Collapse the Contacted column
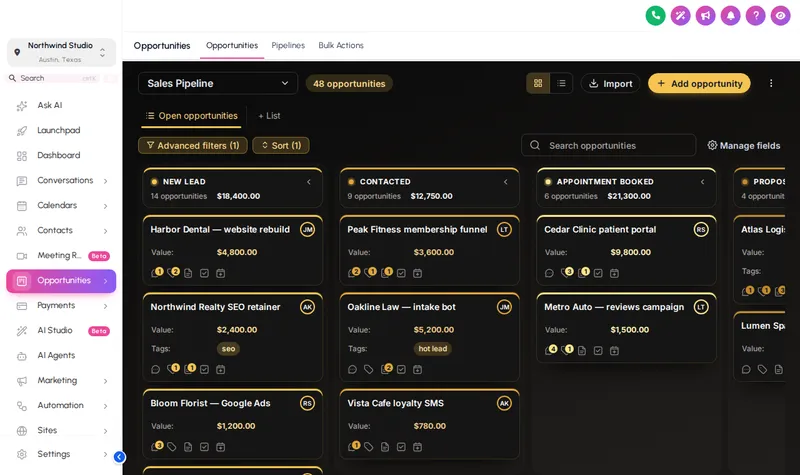The width and height of the screenshot is (800, 475). pyautogui.click(x=506, y=182)
